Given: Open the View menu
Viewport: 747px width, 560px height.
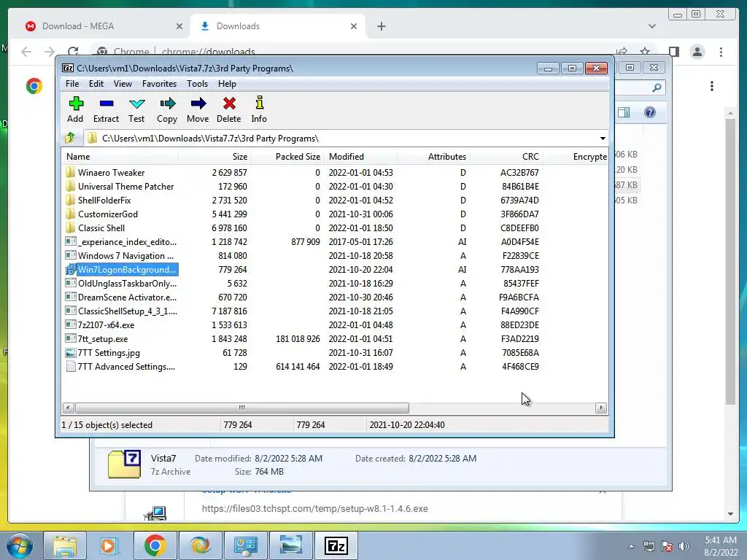Looking at the screenshot, I should click(x=123, y=84).
